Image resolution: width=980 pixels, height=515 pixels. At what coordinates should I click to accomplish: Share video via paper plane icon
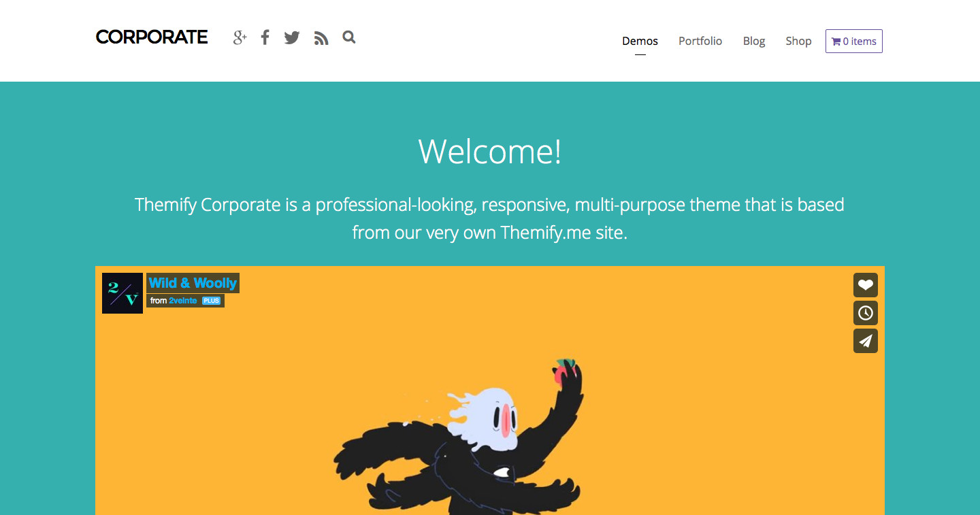pyautogui.click(x=866, y=341)
